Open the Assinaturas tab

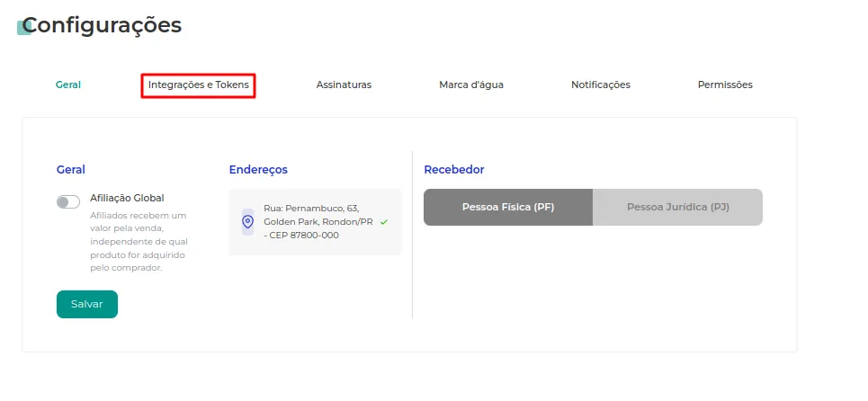[344, 85]
